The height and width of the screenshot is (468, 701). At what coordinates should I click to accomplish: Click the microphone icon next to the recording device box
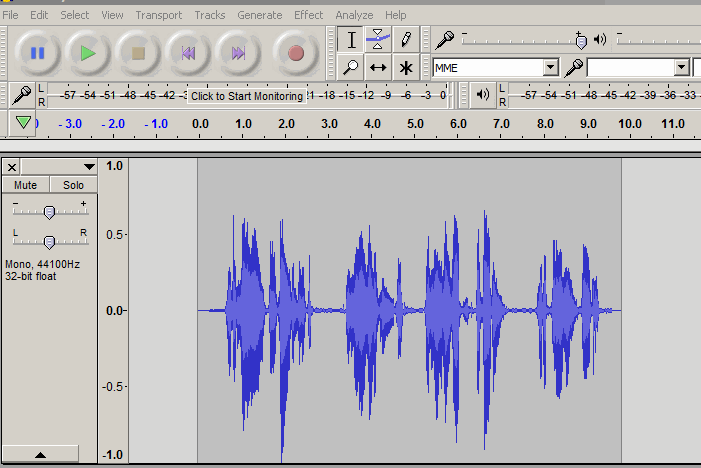coord(574,68)
